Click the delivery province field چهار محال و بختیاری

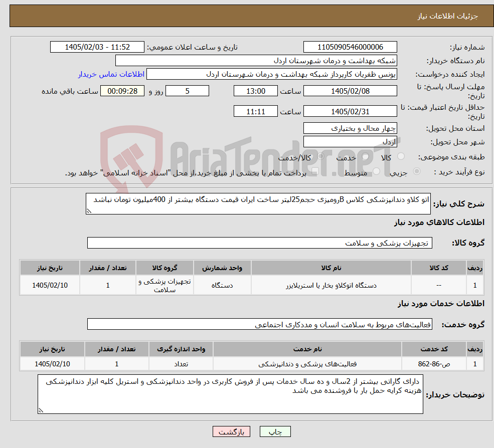tap(350, 128)
